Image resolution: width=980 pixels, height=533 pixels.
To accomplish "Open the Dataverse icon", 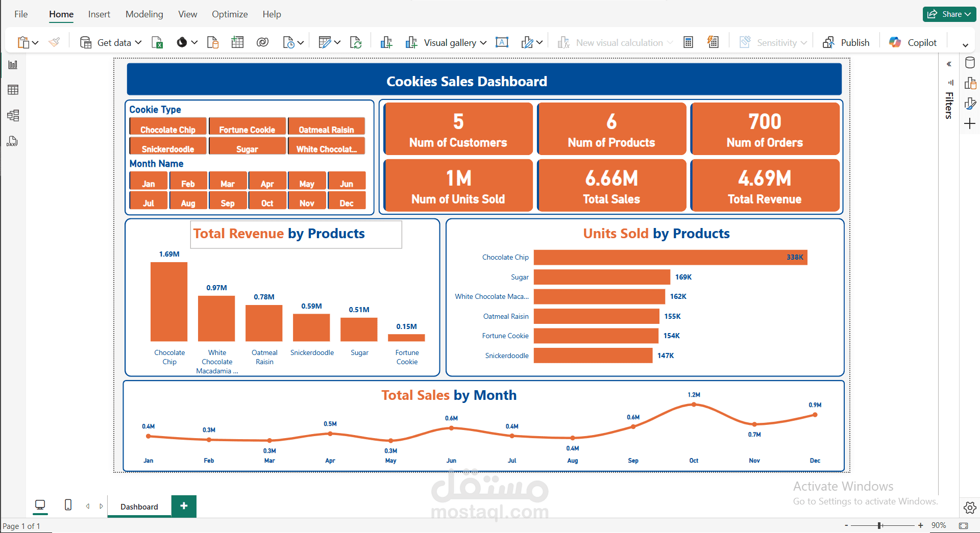I will point(262,42).
